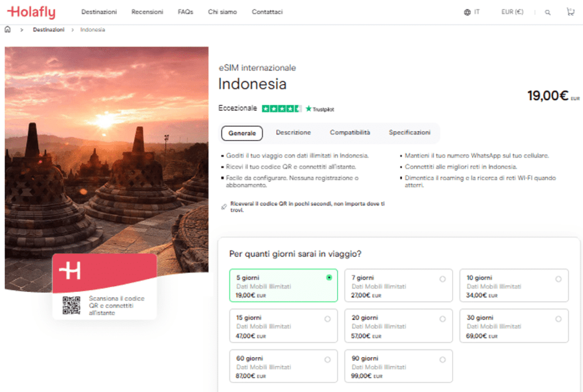Click the paperclip icon beside QR delivery note
The width and height of the screenshot is (583, 392).
coord(224,207)
